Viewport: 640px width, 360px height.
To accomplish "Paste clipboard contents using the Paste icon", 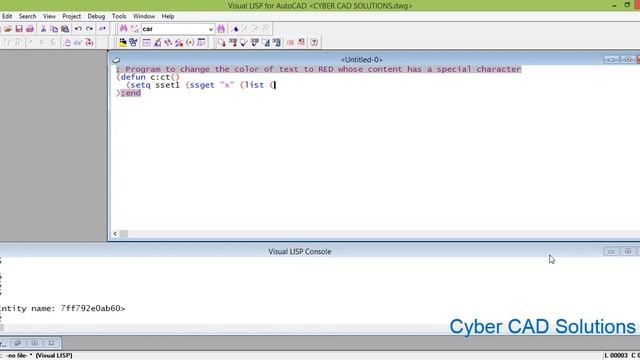I will [x=65, y=29].
